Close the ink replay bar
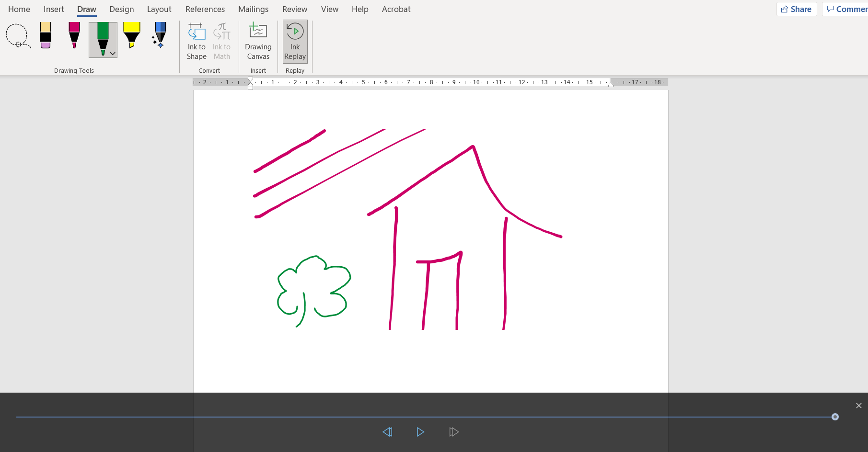Screen dimensions: 868x452 pos(858,405)
